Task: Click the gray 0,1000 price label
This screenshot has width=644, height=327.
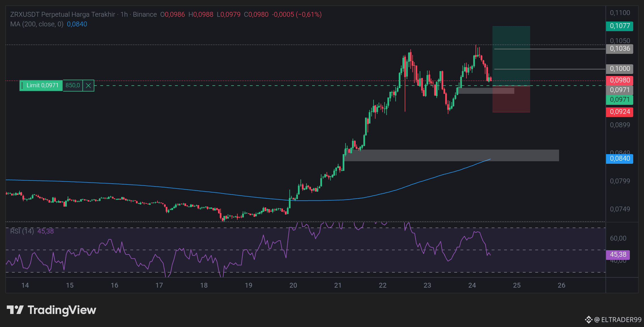Action: pos(620,69)
